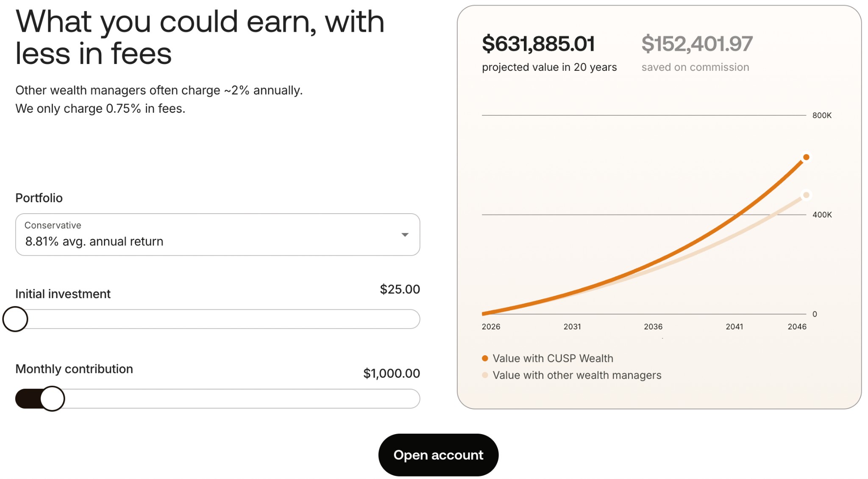This screenshot has height=479, width=868.
Task: Click the portfolio dropdown caret arrow
Action: 405,235
